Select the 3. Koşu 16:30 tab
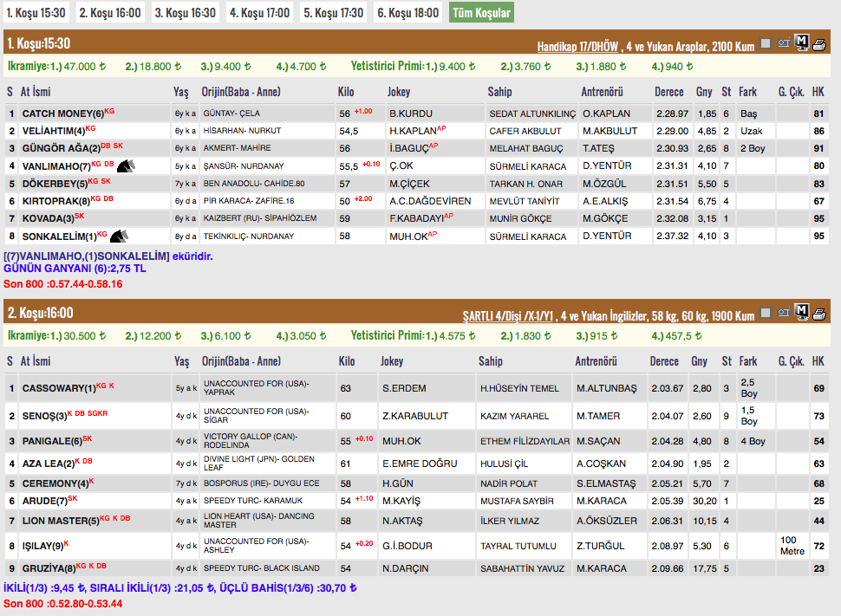841x616 pixels. coord(186,13)
